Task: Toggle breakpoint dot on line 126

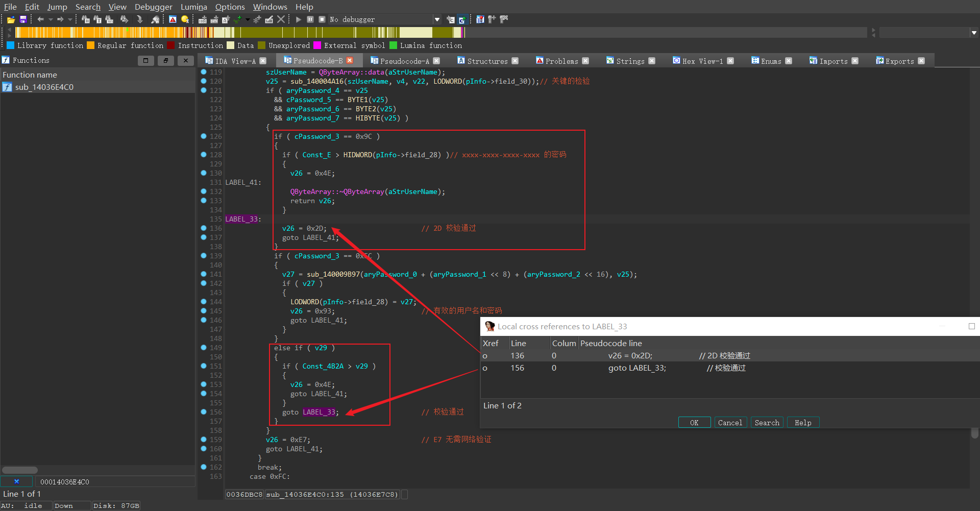Action: [x=204, y=136]
